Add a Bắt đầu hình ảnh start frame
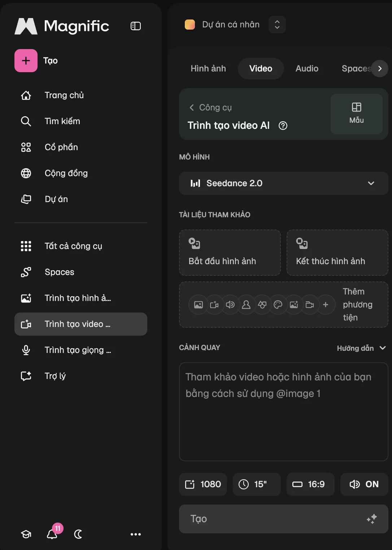 [230, 253]
